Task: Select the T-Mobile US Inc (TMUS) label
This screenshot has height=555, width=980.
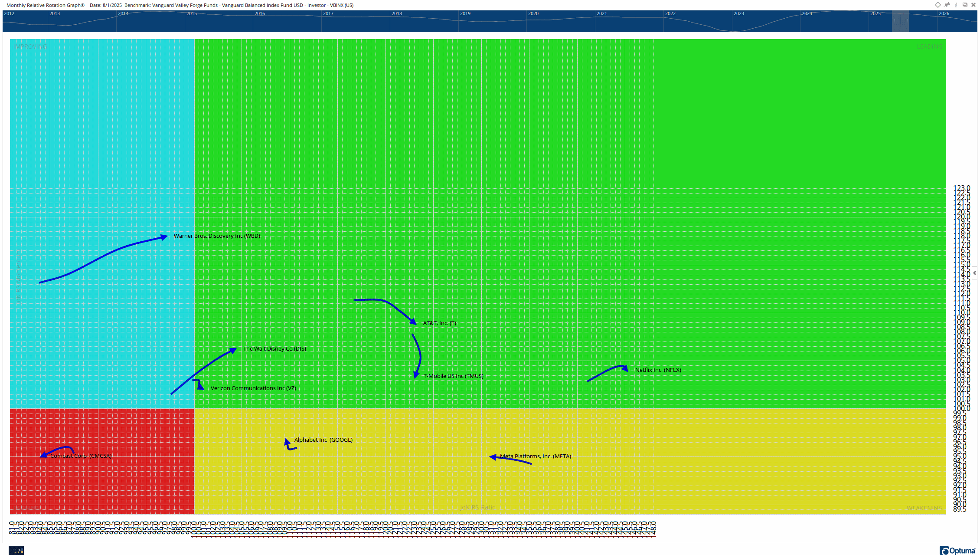Action: (x=454, y=376)
